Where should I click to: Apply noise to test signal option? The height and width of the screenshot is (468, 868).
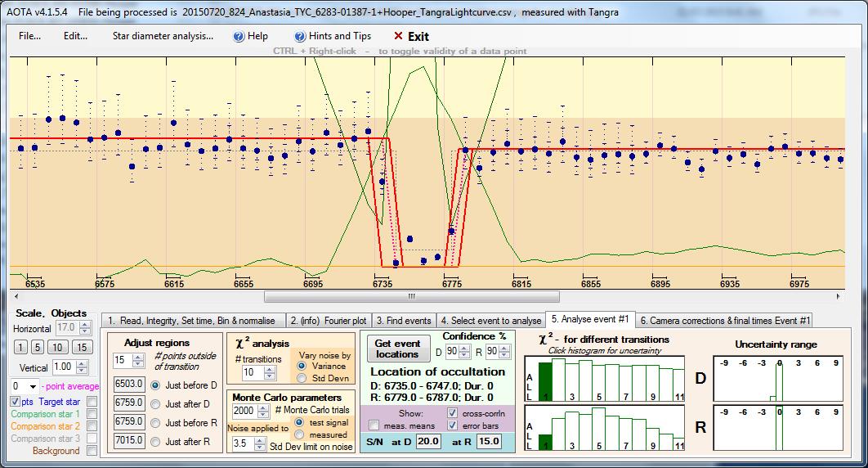pyautogui.click(x=299, y=422)
